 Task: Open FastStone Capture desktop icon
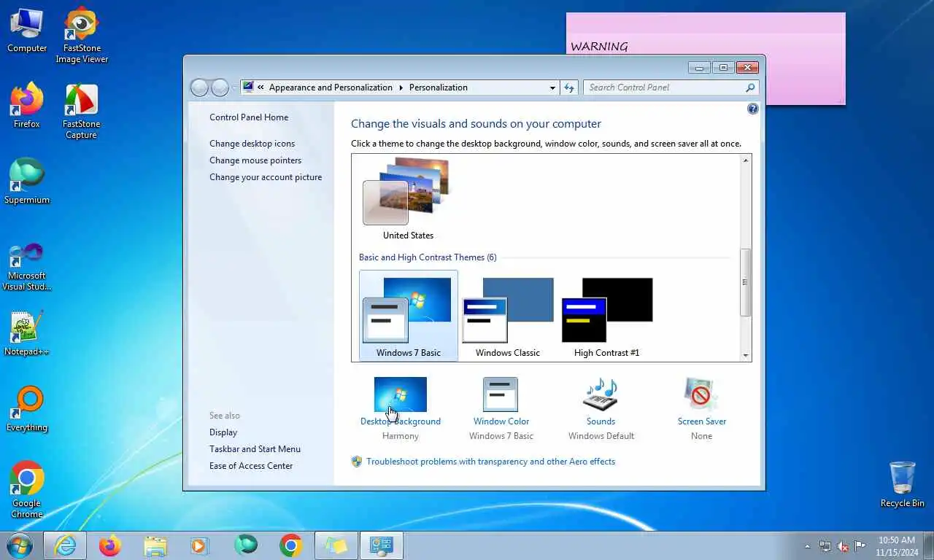[x=81, y=112]
